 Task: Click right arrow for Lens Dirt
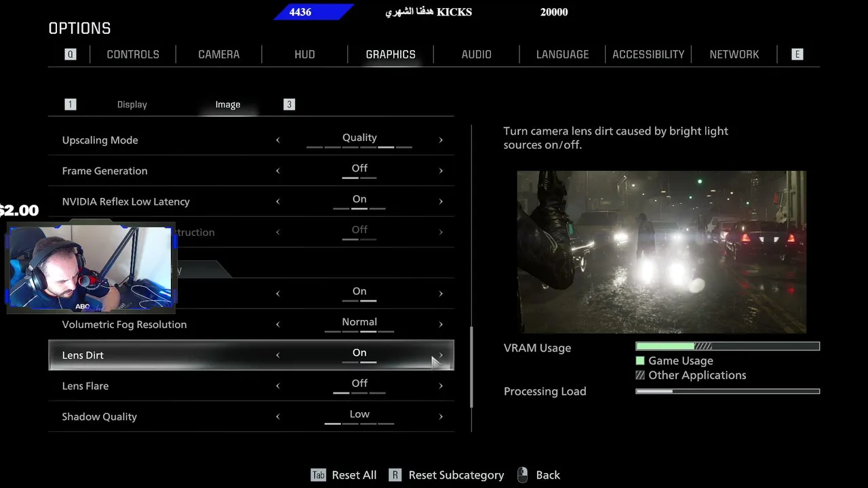point(441,355)
